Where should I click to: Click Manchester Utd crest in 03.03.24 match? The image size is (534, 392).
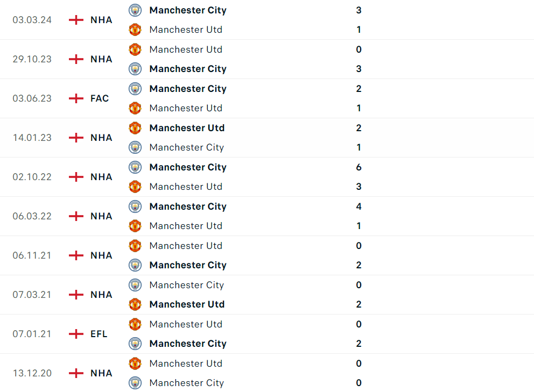click(x=135, y=30)
